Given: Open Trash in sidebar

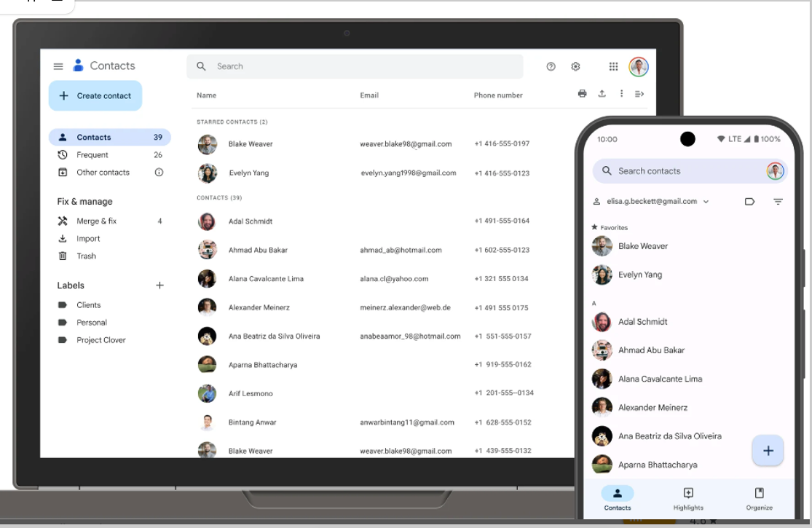Looking at the screenshot, I should pos(110,256).
